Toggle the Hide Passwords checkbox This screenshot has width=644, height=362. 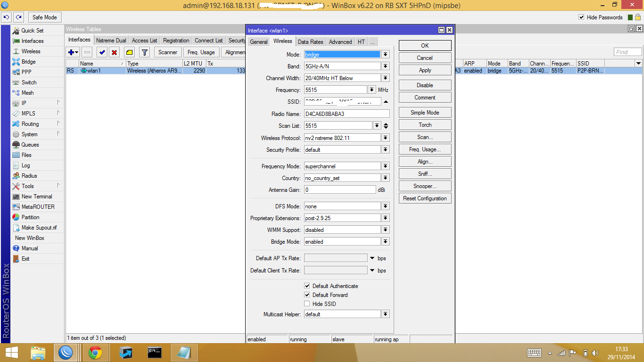point(581,17)
